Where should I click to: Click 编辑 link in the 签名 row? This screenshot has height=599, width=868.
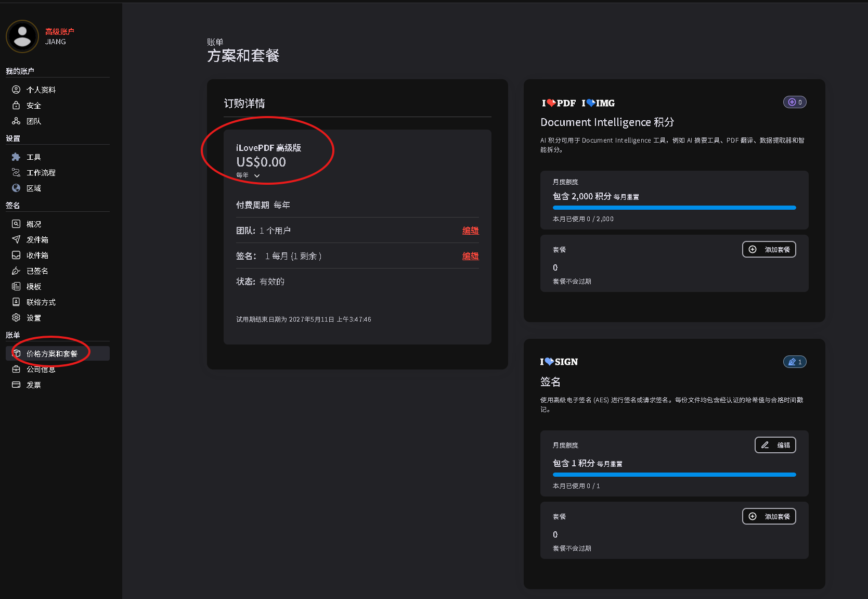pyautogui.click(x=471, y=256)
